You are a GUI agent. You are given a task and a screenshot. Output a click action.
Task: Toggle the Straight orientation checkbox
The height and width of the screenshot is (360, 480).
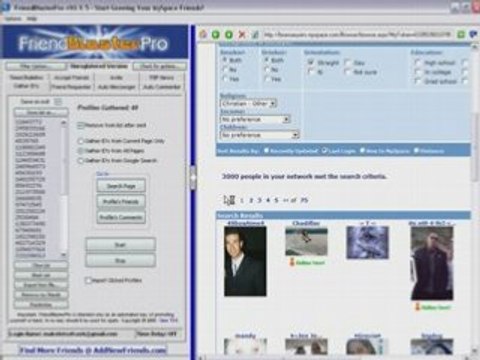tap(311, 62)
